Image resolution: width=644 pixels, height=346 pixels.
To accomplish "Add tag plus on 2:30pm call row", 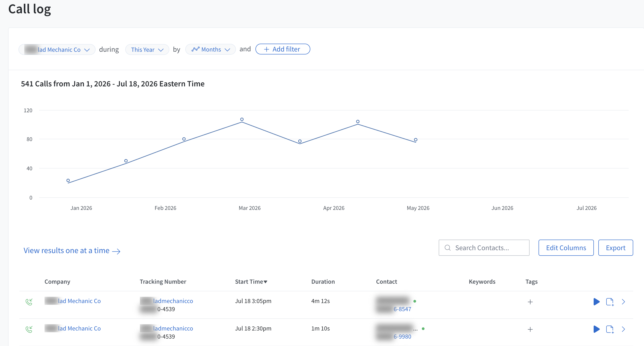I will 530,329.
